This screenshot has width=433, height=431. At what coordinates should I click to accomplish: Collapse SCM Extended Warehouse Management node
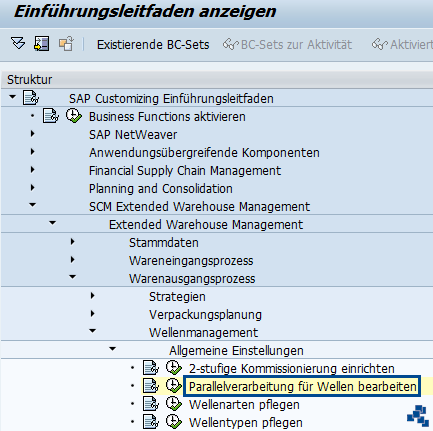pos(32,205)
